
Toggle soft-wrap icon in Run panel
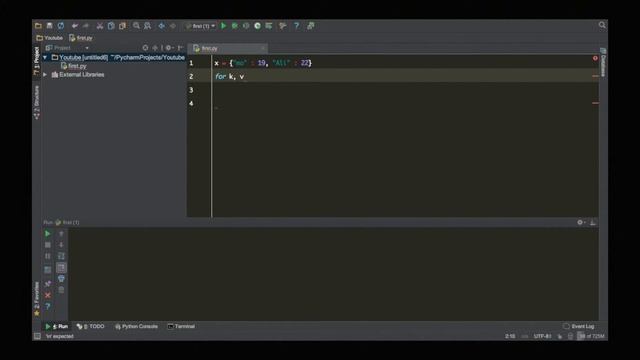coord(61,256)
